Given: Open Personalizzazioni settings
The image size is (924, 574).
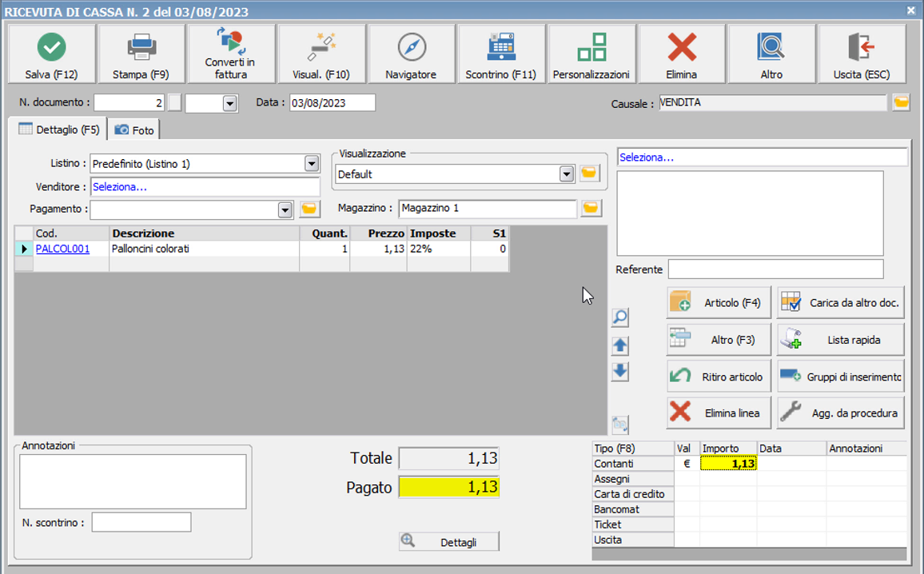Looking at the screenshot, I should (591, 54).
